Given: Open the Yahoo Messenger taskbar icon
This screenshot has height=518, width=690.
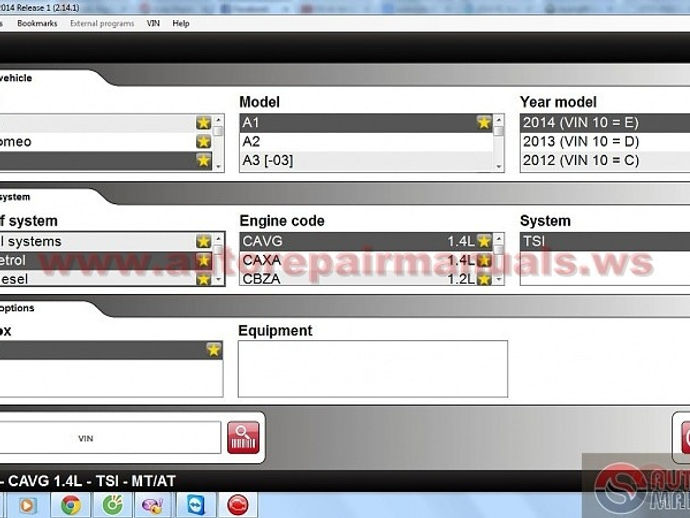Looking at the screenshot, I should tap(154, 505).
